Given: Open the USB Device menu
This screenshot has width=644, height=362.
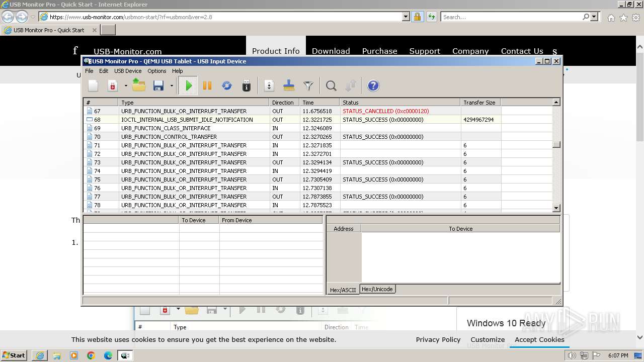Looking at the screenshot, I should (128, 71).
